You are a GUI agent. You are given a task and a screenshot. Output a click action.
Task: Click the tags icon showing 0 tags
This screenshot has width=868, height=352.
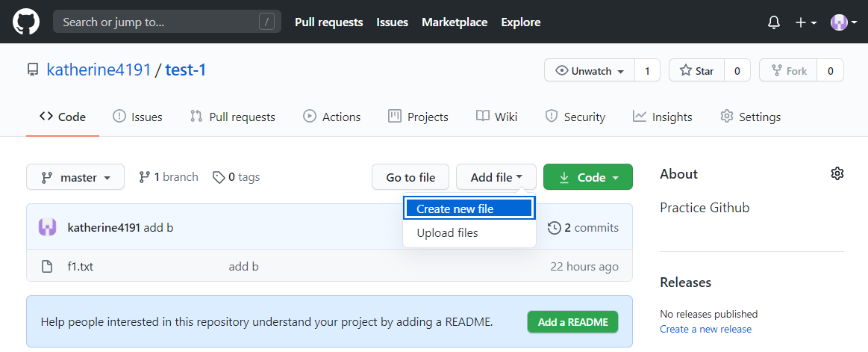tap(219, 177)
